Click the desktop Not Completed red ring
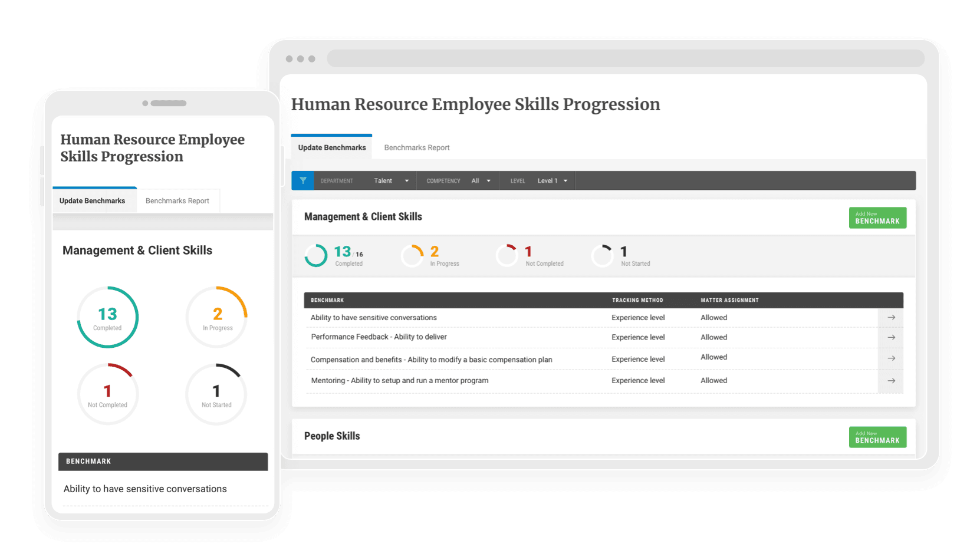 pos(507,256)
